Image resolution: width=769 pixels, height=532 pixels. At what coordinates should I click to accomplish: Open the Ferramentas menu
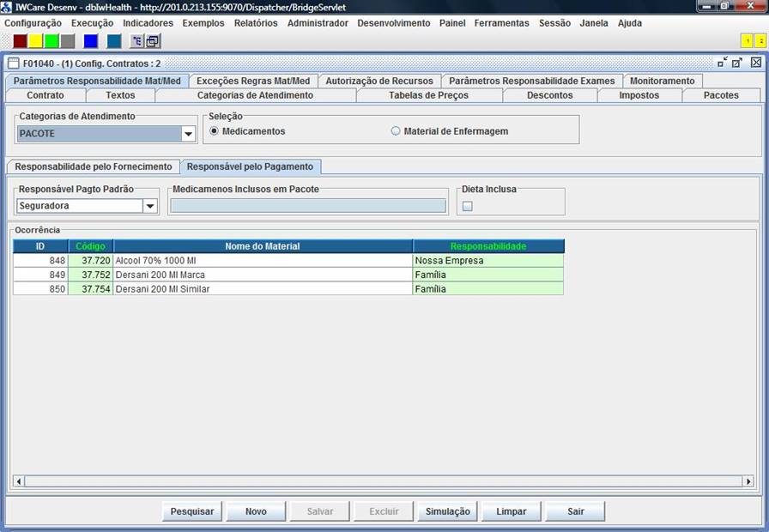pos(502,23)
